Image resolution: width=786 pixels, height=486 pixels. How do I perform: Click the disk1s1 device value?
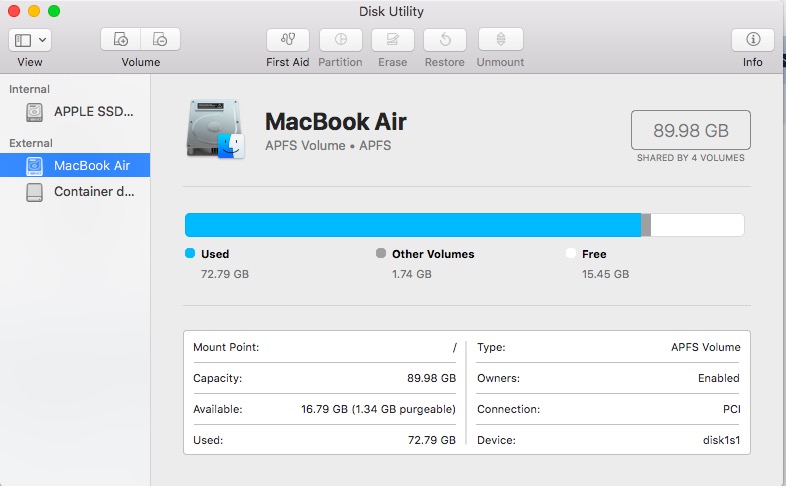721,440
